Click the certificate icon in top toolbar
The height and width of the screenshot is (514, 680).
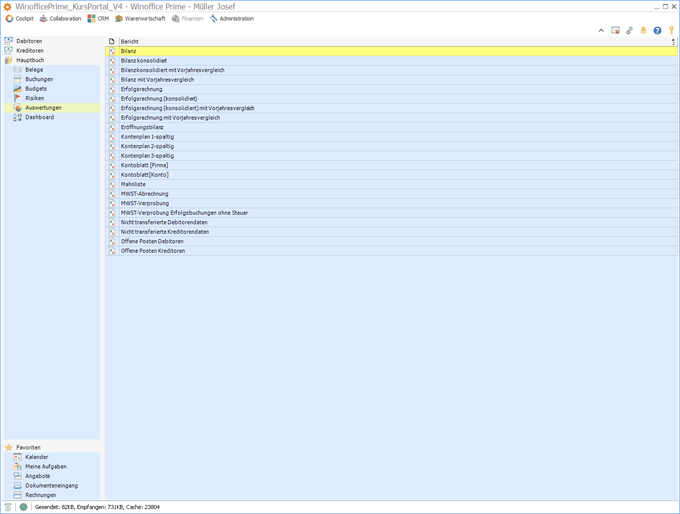615,31
